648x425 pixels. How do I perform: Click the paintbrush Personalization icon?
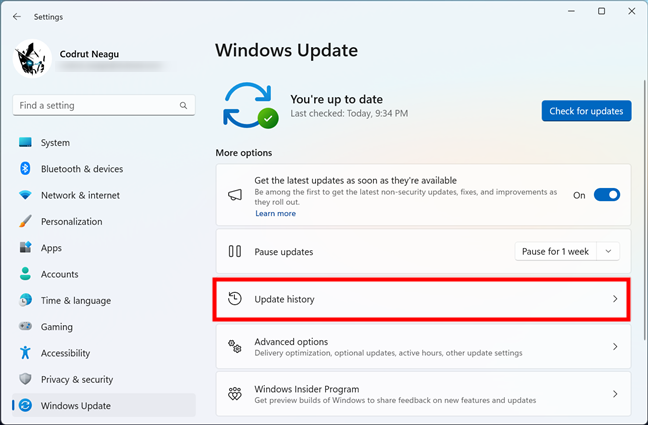coord(25,221)
